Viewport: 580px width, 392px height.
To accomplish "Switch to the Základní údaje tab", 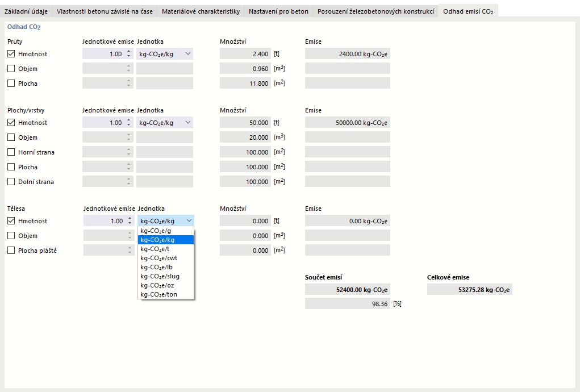I will pyautogui.click(x=26, y=11).
